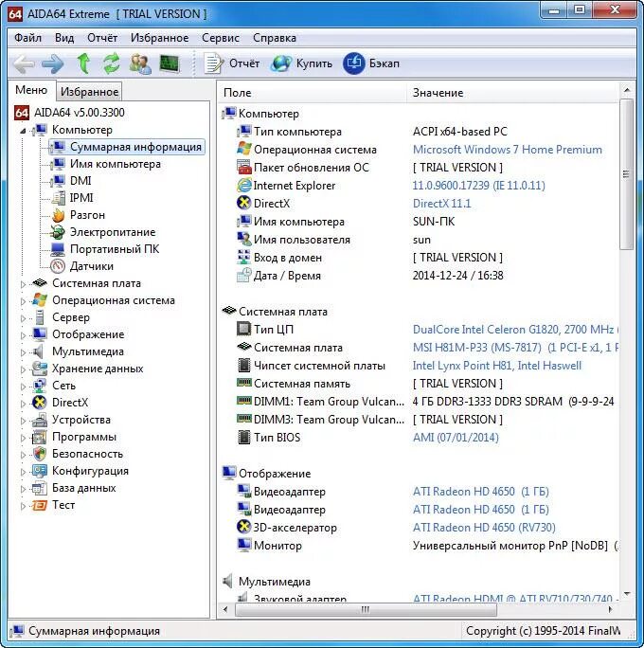Image resolution: width=644 pixels, height=648 pixels.
Task: Collapse the Компьютер tree node
Action: (x=23, y=131)
